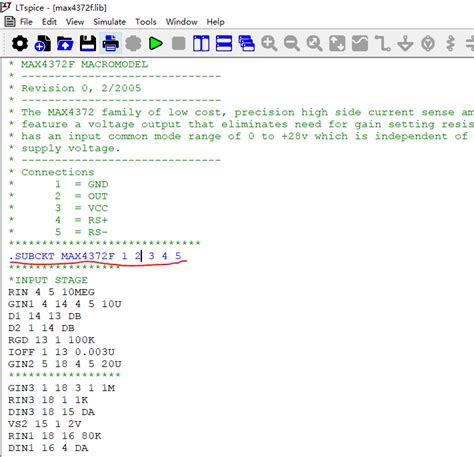Click the 'DIN1 16 4 DA' line
Image resolution: width=474 pixels, height=457 pixels.
click(48, 448)
